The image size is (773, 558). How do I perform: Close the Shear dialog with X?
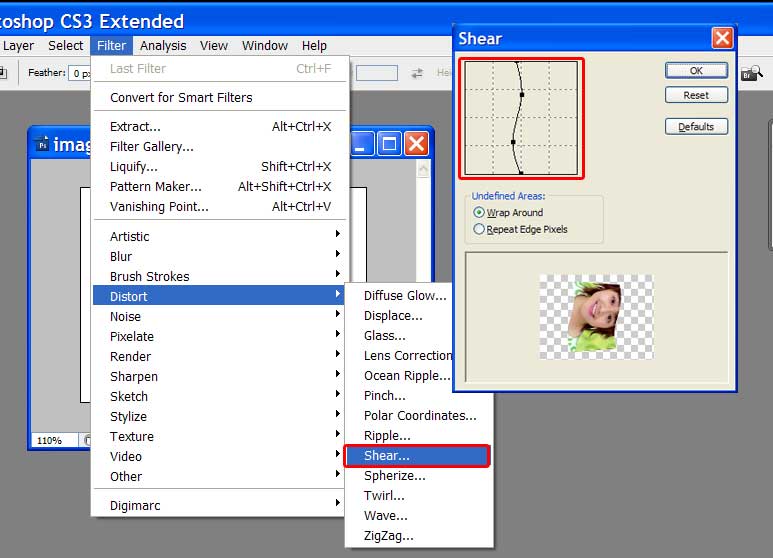pos(722,38)
